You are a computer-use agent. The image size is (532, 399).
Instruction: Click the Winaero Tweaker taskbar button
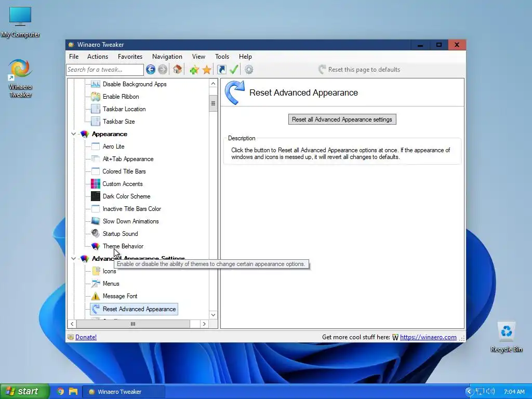click(124, 392)
